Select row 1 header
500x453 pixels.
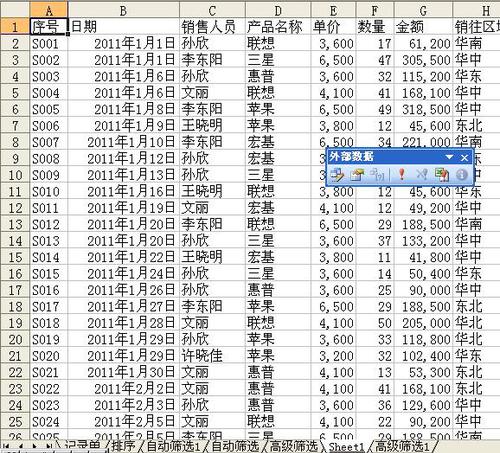click(x=15, y=26)
